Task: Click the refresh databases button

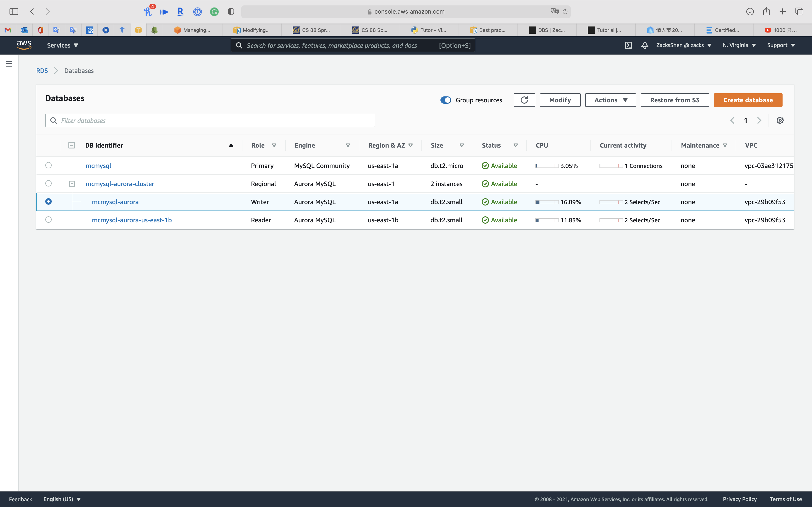Action: coord(524,100)
